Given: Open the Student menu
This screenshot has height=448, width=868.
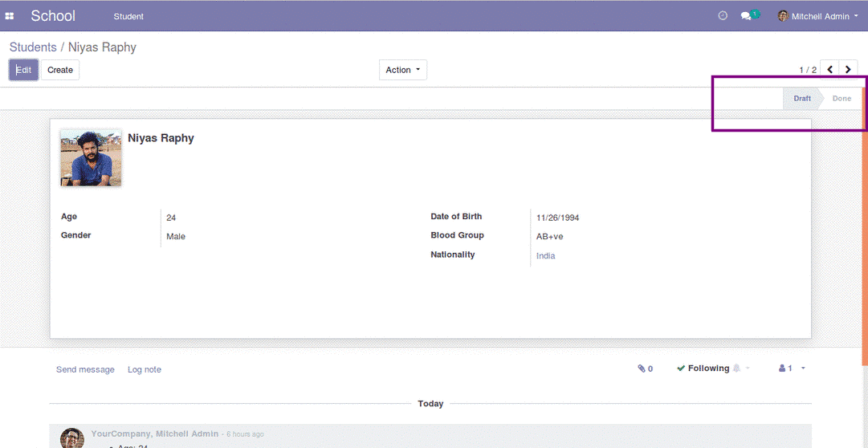Looking at the screenshot, I should (x=128, y=16).
